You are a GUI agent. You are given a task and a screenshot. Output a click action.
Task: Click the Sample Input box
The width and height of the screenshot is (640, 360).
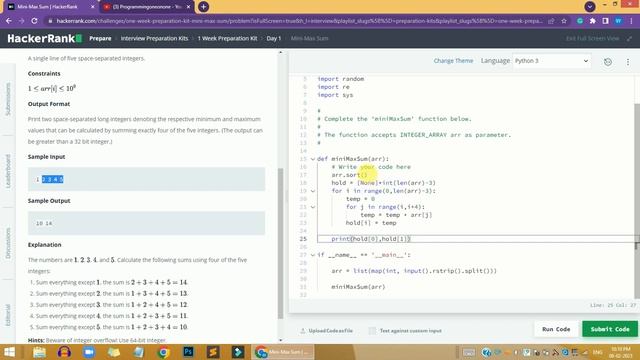(x=146, y=179)
